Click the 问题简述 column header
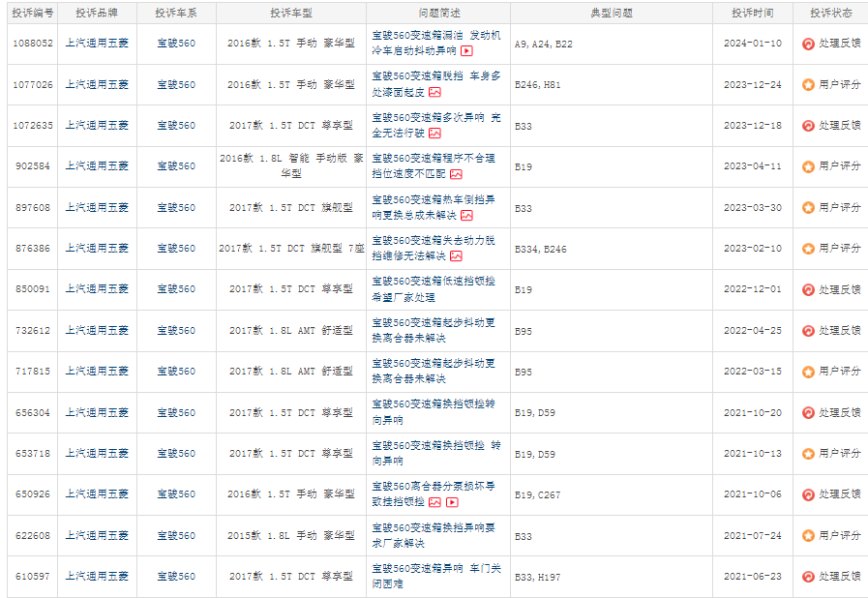 click(439, 13)
